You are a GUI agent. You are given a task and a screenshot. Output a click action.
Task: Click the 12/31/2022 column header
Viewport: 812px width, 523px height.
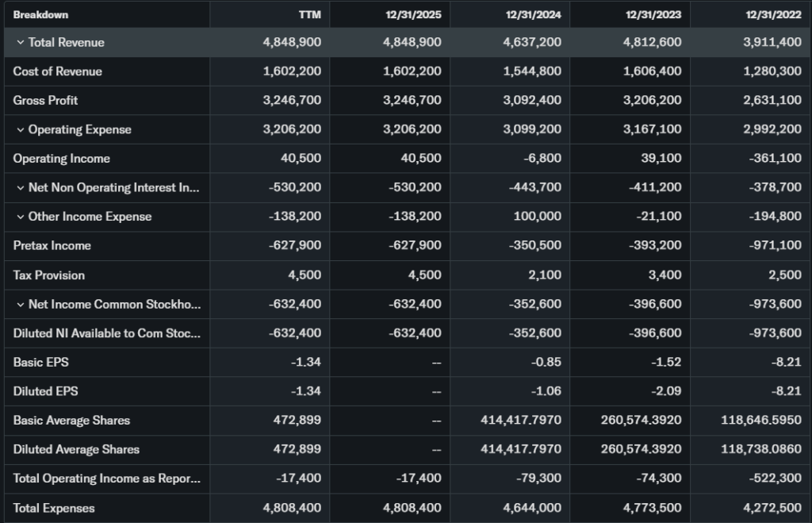(773, 14)
